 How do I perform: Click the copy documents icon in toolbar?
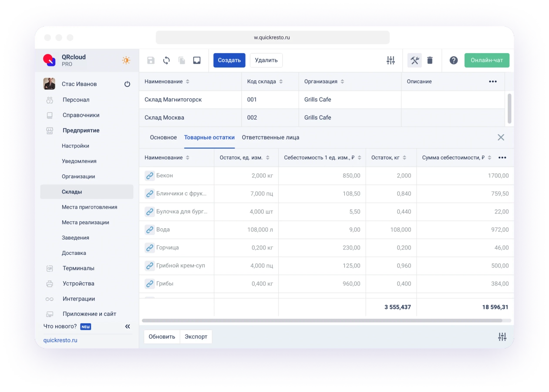tap(182, 61)
